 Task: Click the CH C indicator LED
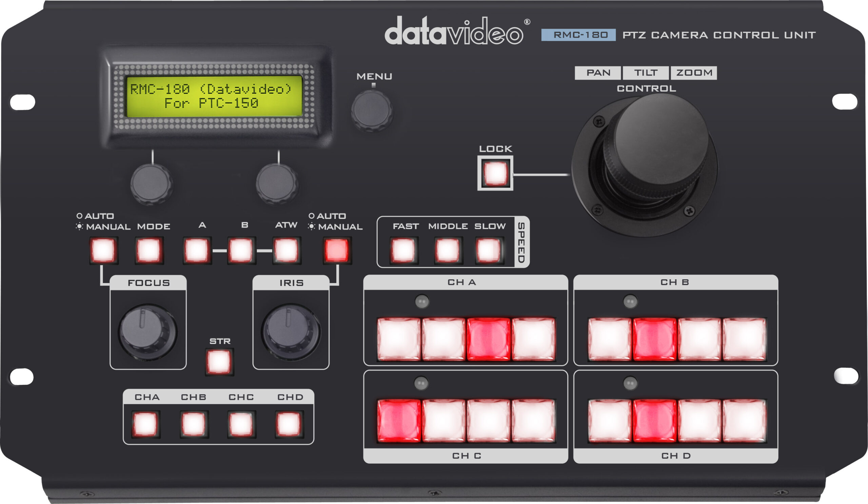pyautogui.click(x=421, y=383)
